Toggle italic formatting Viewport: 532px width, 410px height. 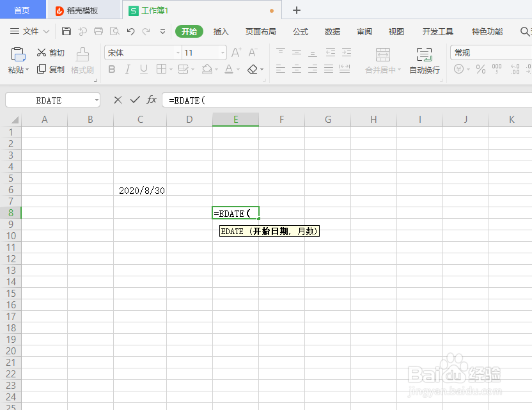[127, 69]
